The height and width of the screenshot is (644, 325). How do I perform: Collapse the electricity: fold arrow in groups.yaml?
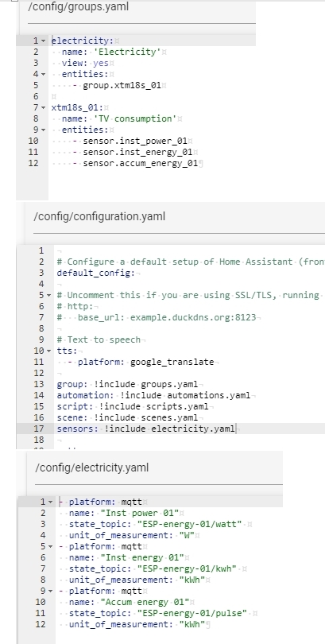(x=43, y=41)
